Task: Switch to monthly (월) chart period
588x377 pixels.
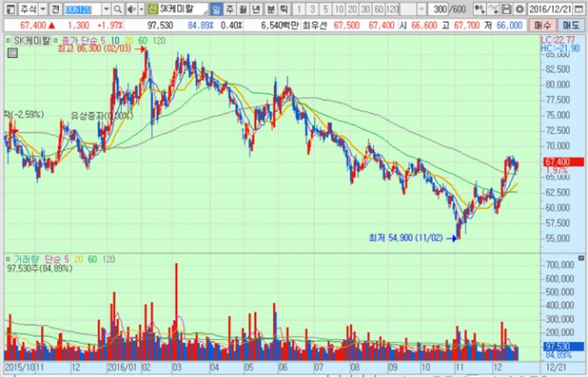Action: click(244, 7)
